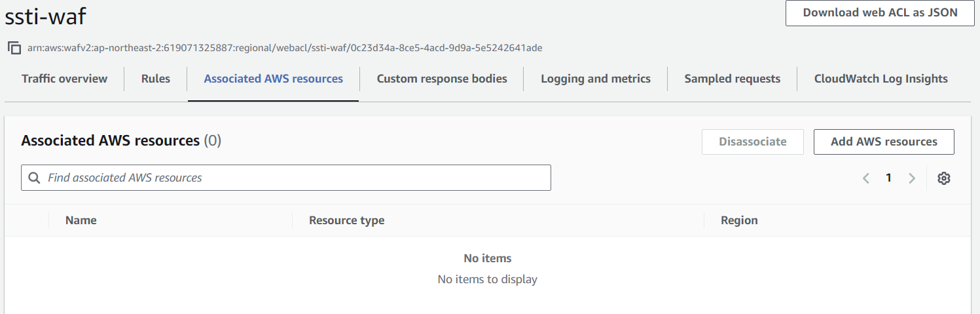Copy the web ACL ARN
The width and height of the screenshot is (980, 314).
(14, 48)
